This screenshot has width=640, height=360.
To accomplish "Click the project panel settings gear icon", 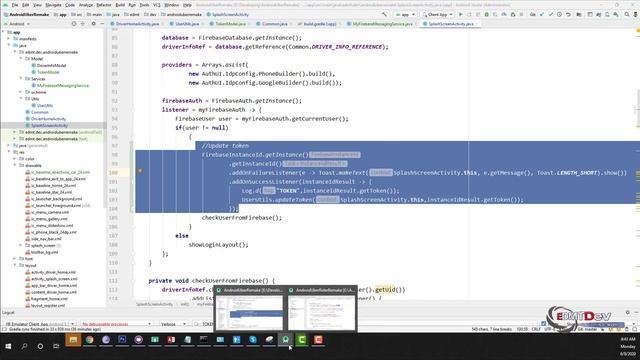I will pos(93,24).
